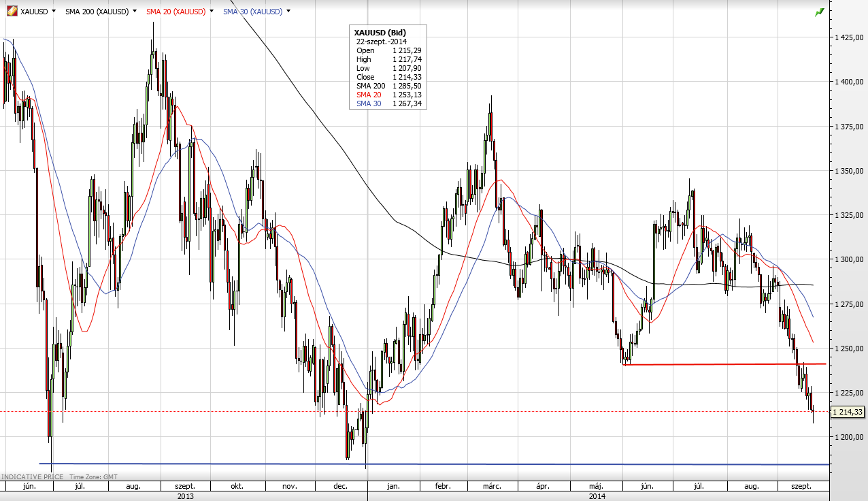Click the Close value 1 214,33 in data box
The height and width of the screenshot is (501, 868).
407,77
